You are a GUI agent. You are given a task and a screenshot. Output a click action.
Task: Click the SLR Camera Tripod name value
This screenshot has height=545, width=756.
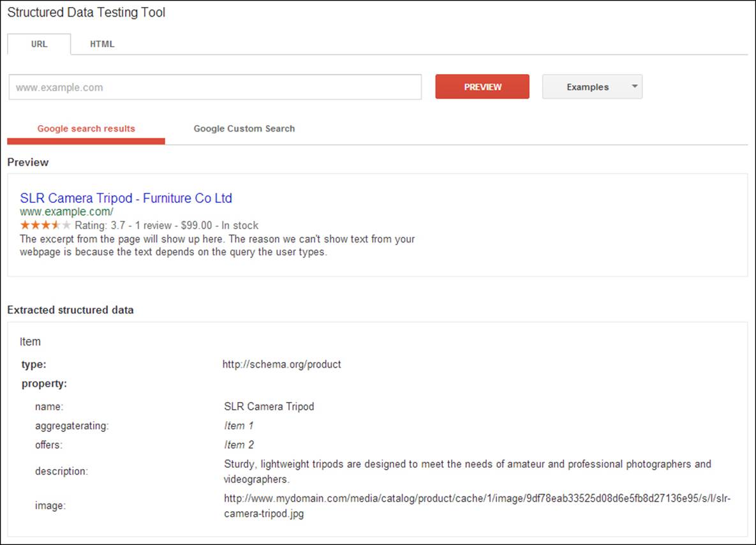[269, 407]
